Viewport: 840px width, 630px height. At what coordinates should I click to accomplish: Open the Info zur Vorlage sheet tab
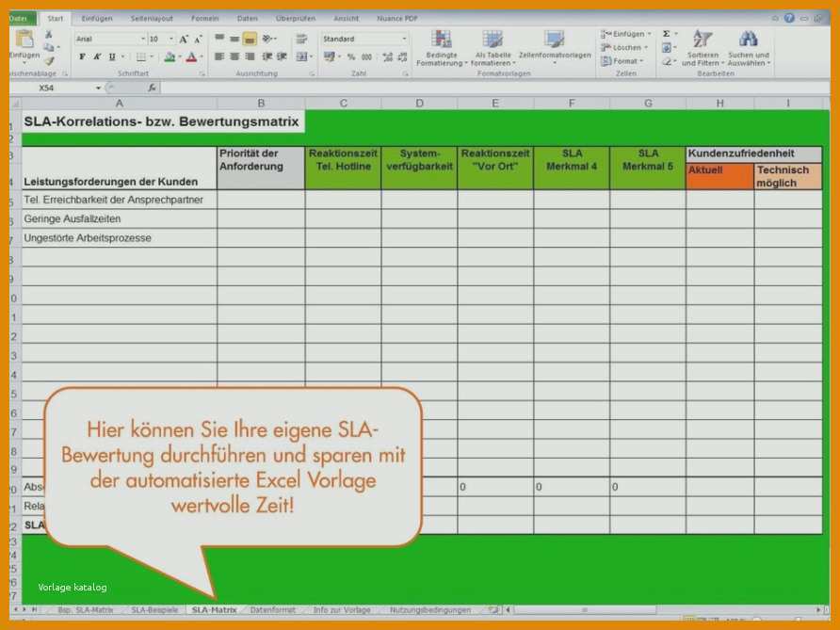342,609
